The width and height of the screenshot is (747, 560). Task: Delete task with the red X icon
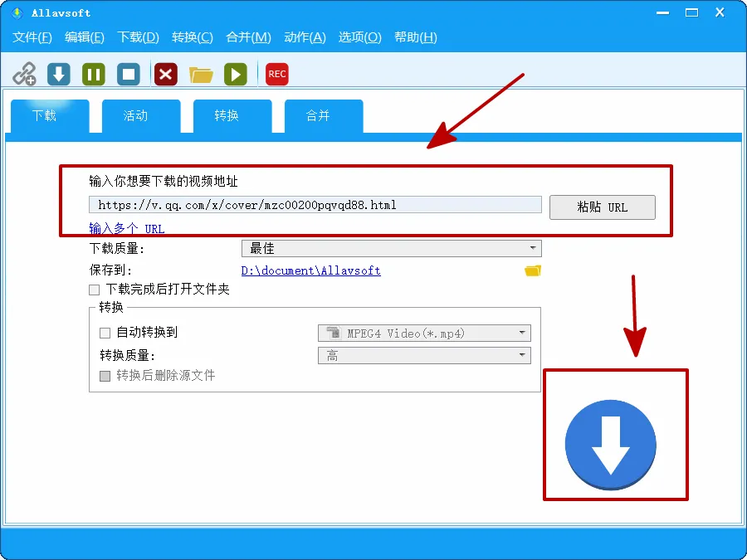click(165, 74)
